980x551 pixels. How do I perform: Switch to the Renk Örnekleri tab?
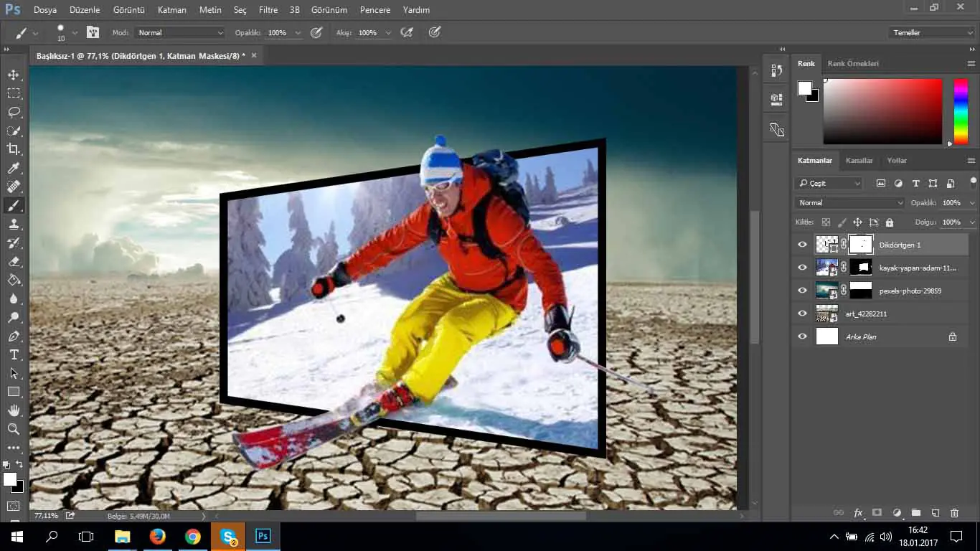852,64
